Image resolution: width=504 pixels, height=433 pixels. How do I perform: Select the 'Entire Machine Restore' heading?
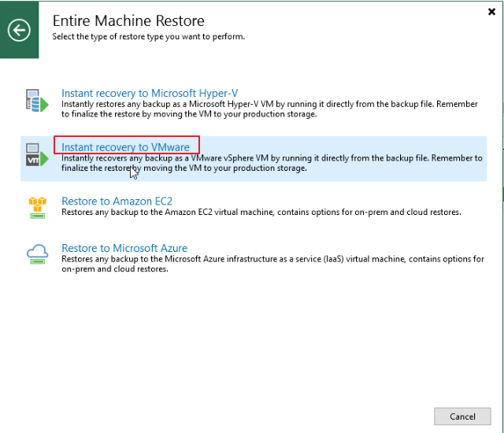(128, 21)
